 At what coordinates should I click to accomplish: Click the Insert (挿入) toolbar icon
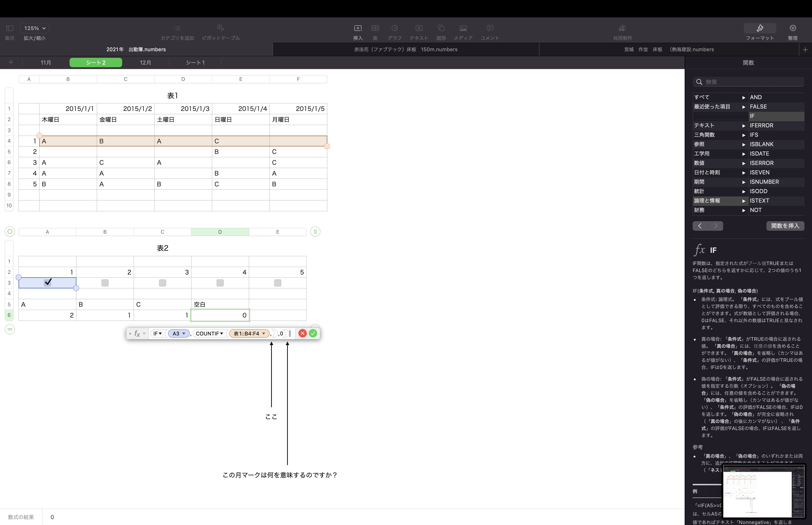tap(357, 28)
